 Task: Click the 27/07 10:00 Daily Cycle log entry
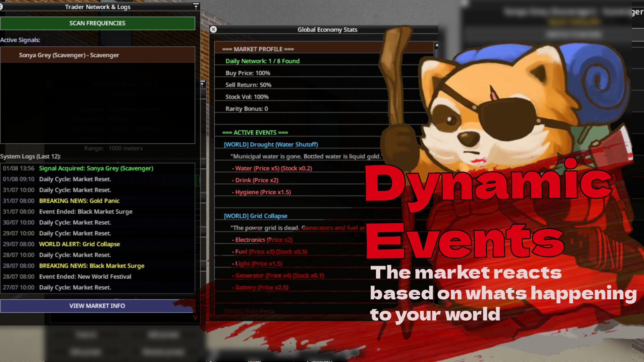point(98,287)
